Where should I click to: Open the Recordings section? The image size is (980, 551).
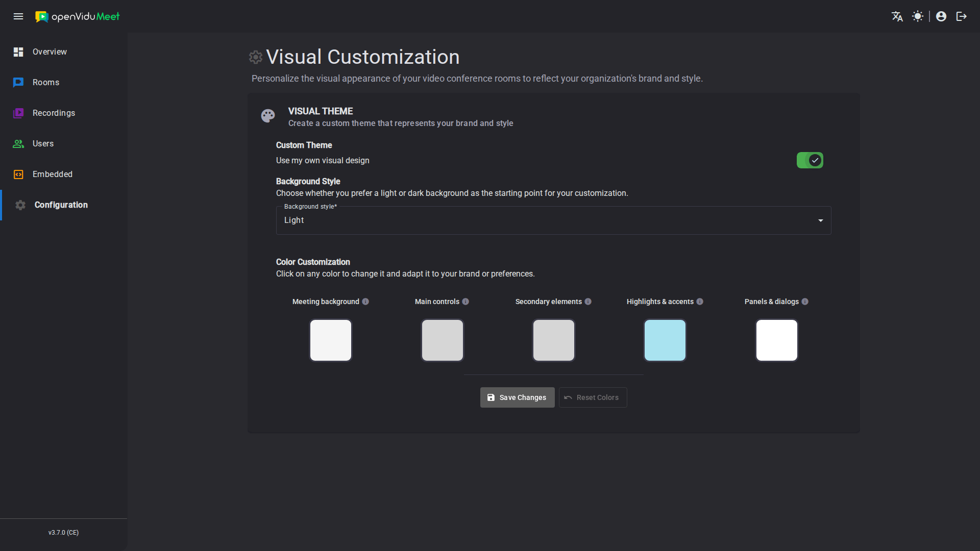coord(63,113)
